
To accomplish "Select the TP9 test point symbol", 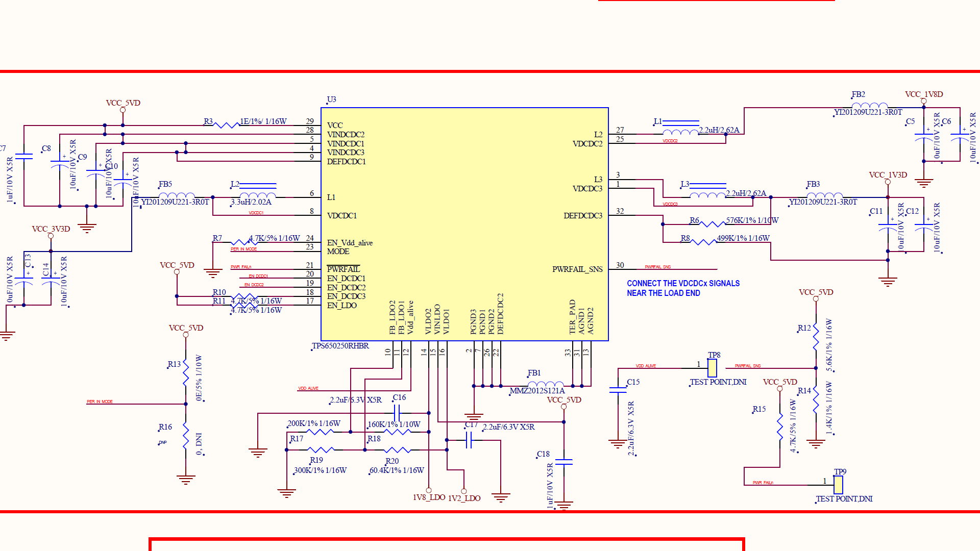I will pos(838,484).
